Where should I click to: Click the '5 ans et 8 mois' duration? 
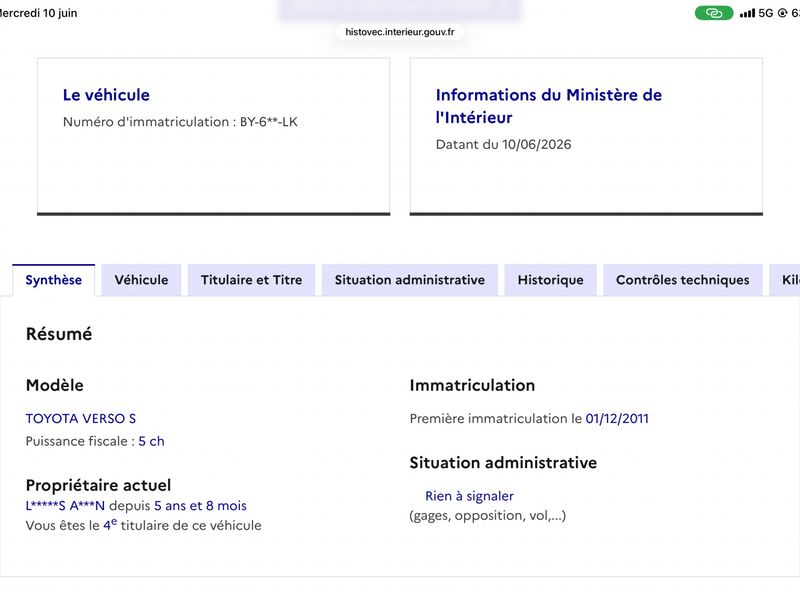(x=201, y=506)
